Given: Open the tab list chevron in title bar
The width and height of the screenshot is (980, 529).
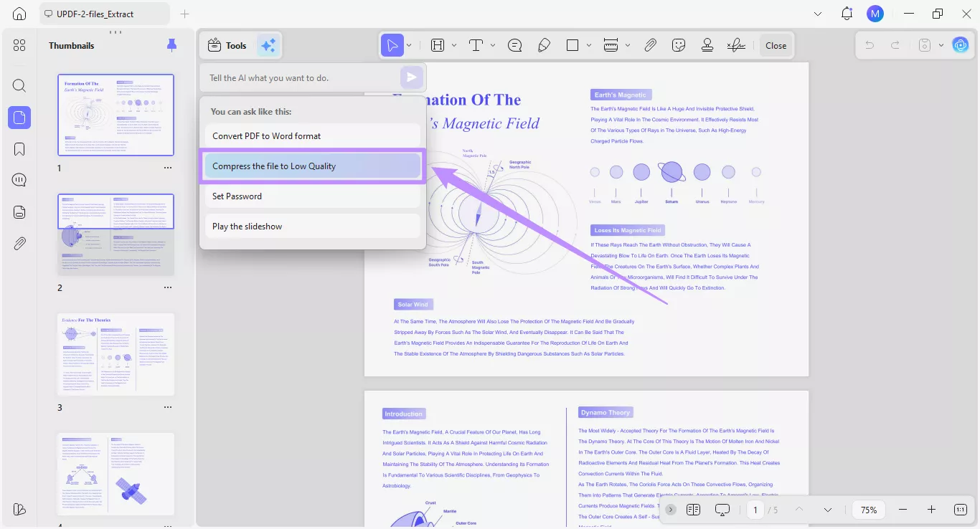Looking at the screenshot, I should (819, 14).
